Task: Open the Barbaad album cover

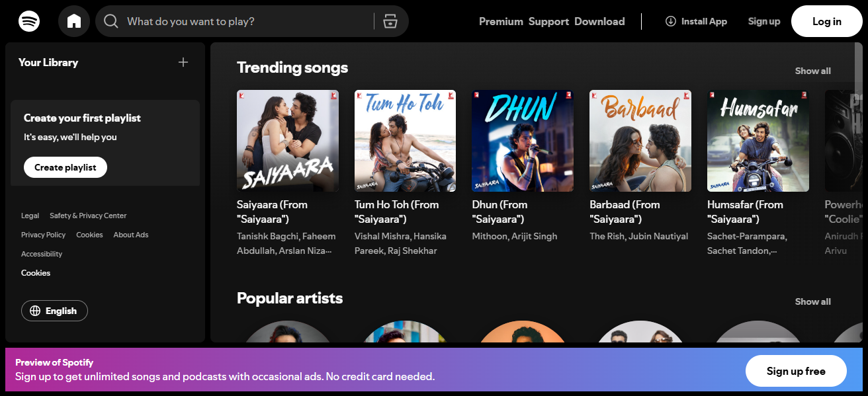Action: (x=640, y=141)
